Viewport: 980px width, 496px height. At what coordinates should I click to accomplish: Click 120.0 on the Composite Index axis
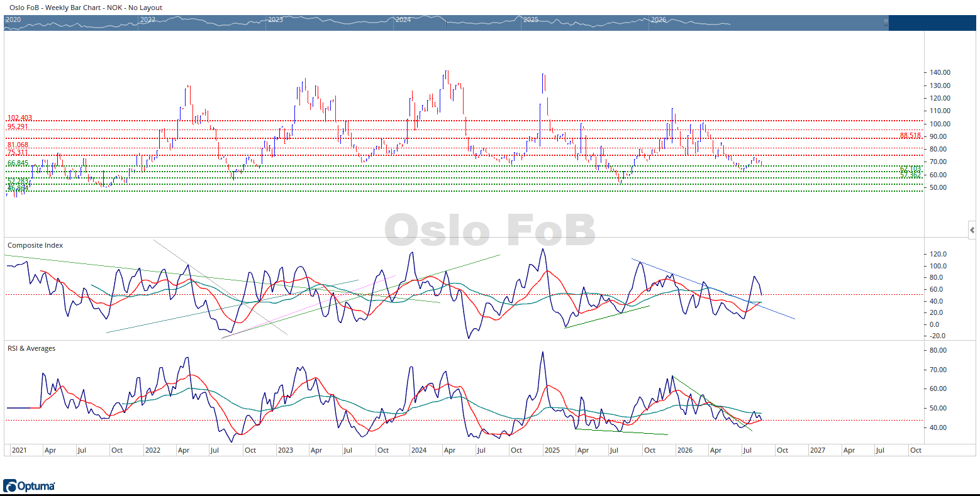click(x=938, y=254)
